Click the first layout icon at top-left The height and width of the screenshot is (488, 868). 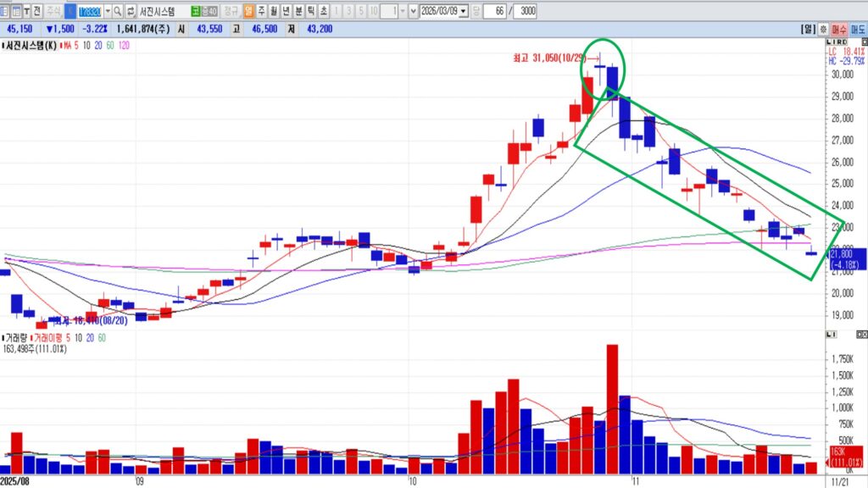(x=4, y=11)
